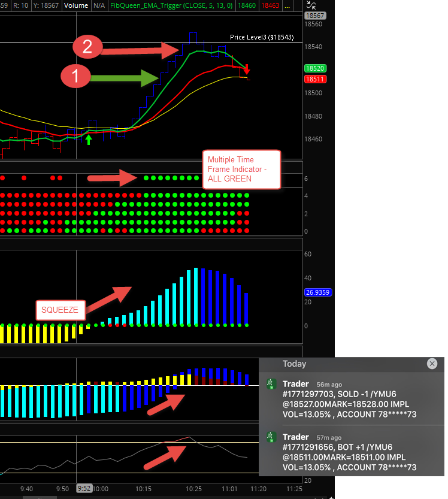This screenshot has width=448, height=499.
Task: Open the yellow ellipsis overflow in the study header
Action: click(x=287, y=5)
